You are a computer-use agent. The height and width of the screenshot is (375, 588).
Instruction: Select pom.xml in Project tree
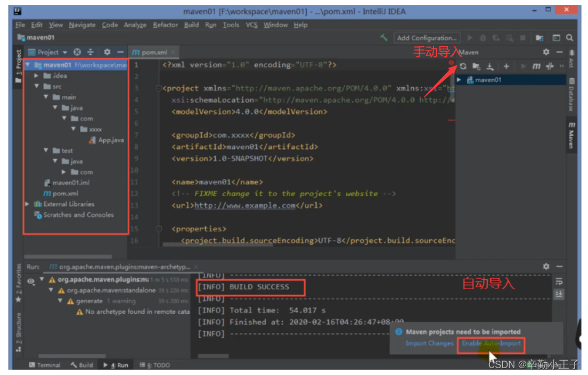[x=61, y=194]
